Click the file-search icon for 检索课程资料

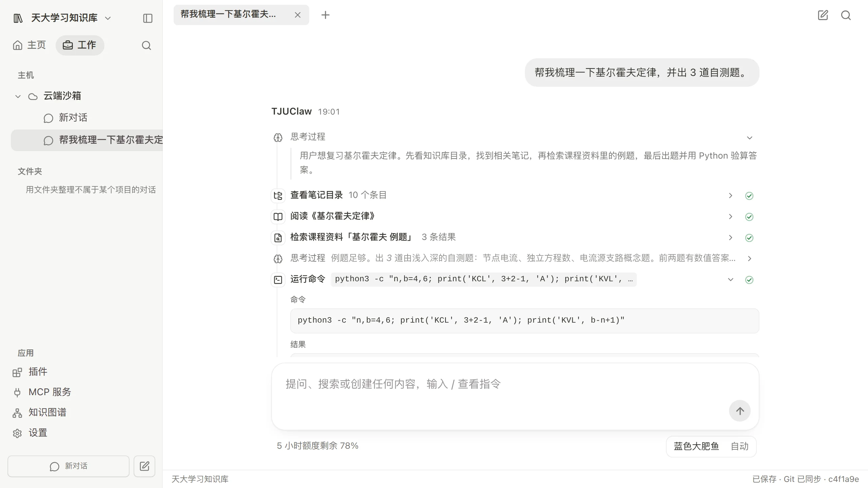click(278, 238)
